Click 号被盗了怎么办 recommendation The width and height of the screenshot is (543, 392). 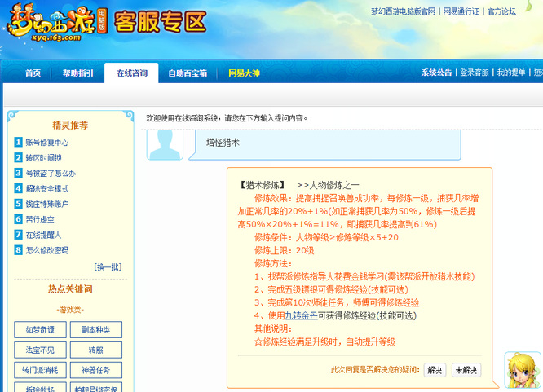pos(51,173)
